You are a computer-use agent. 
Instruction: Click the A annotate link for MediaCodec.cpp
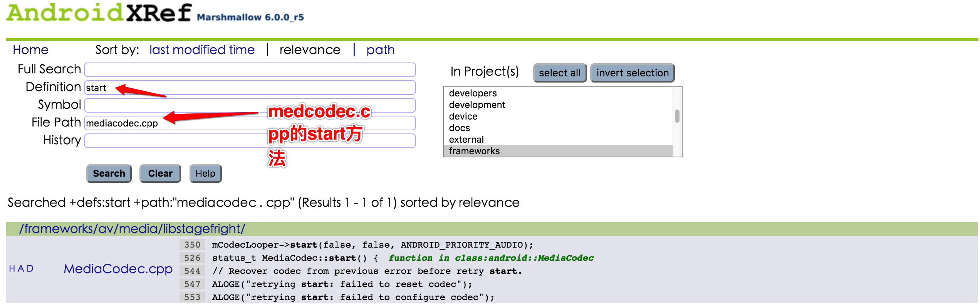pos(21,268)
